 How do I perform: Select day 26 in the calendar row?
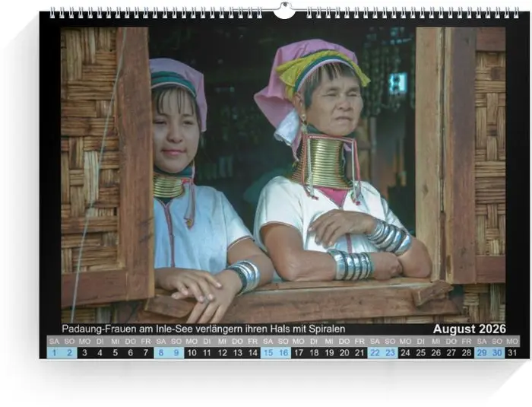coord(435,353)
